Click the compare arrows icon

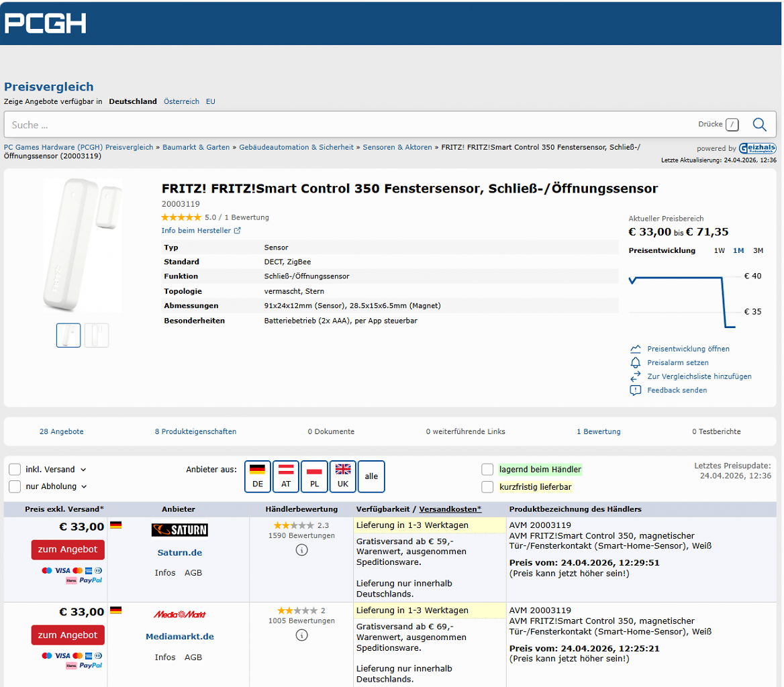click(635, 376)
